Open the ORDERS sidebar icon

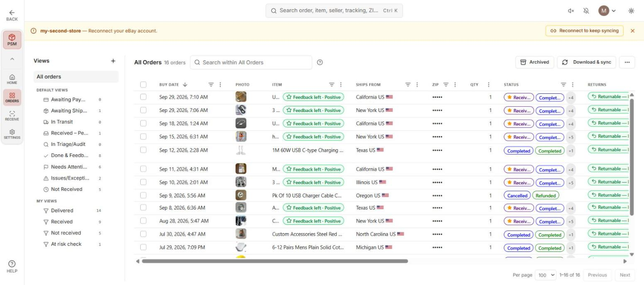click(x=12, y=97)
